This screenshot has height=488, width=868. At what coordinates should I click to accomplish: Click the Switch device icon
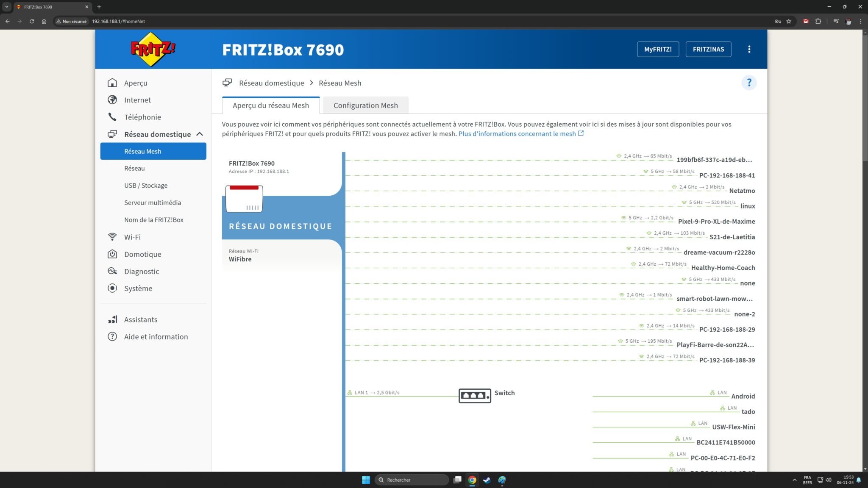click(475, 396)
